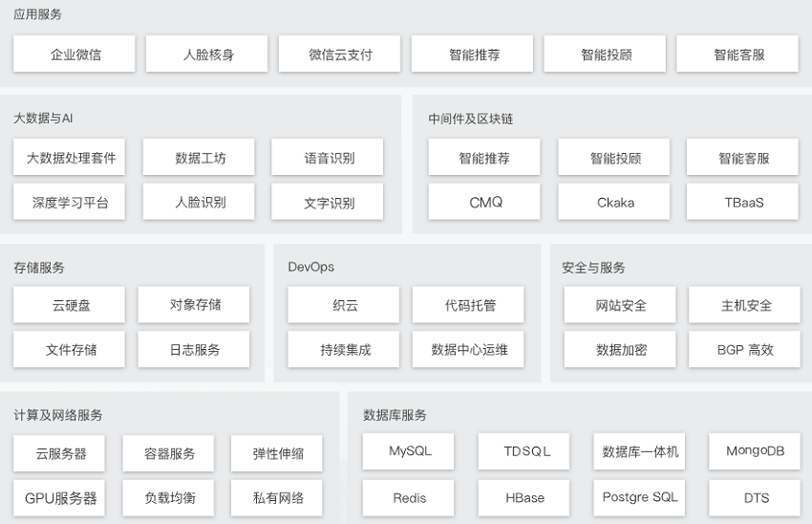Select the 数据中心运维 card
Screen dimensions: 812x524
(468, 349)
